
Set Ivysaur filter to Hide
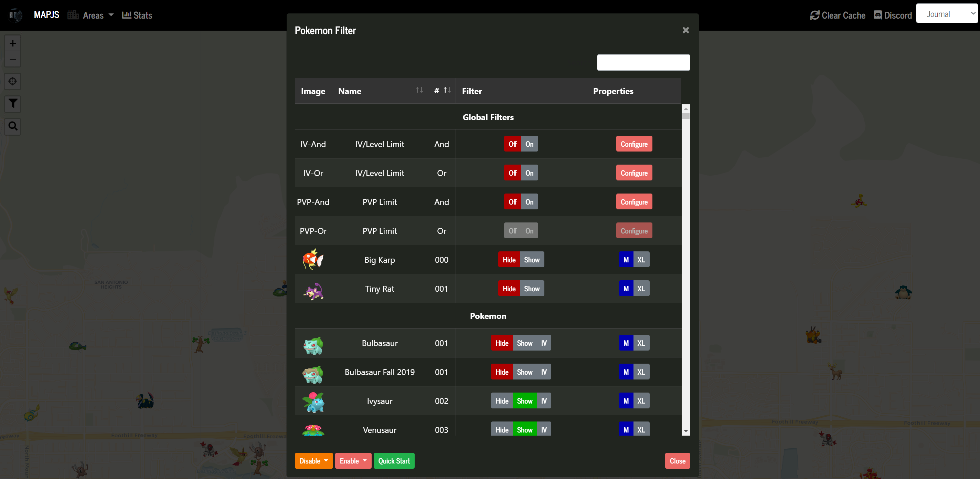coord(501,401)
